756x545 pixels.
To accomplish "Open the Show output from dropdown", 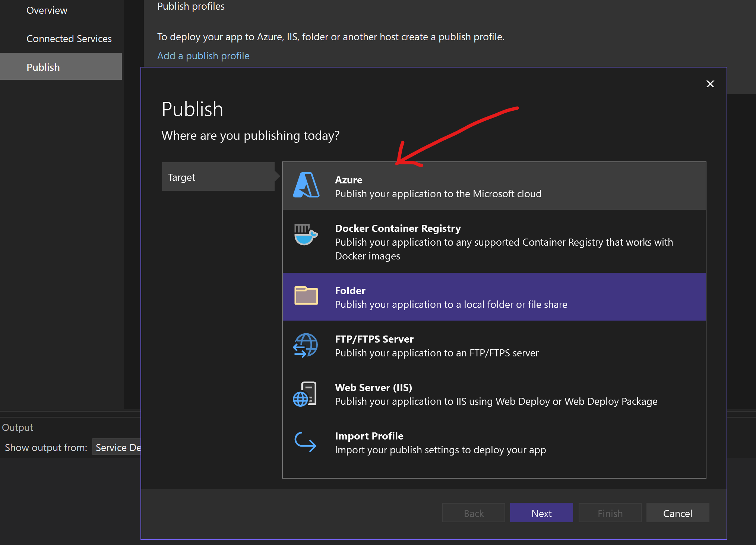I will [x=117, y=447].
